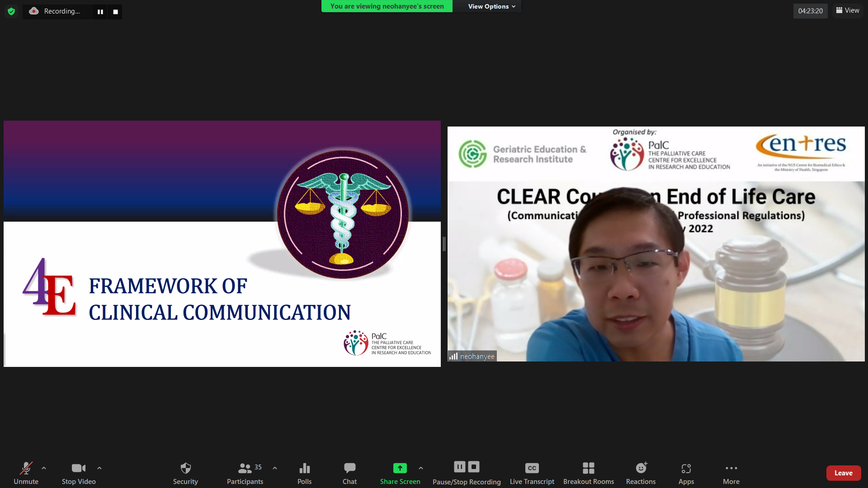The height and width of the screenshot is (488, 868).
Task: Enable Live Transcript captions
Action: (x=532, y=472)
